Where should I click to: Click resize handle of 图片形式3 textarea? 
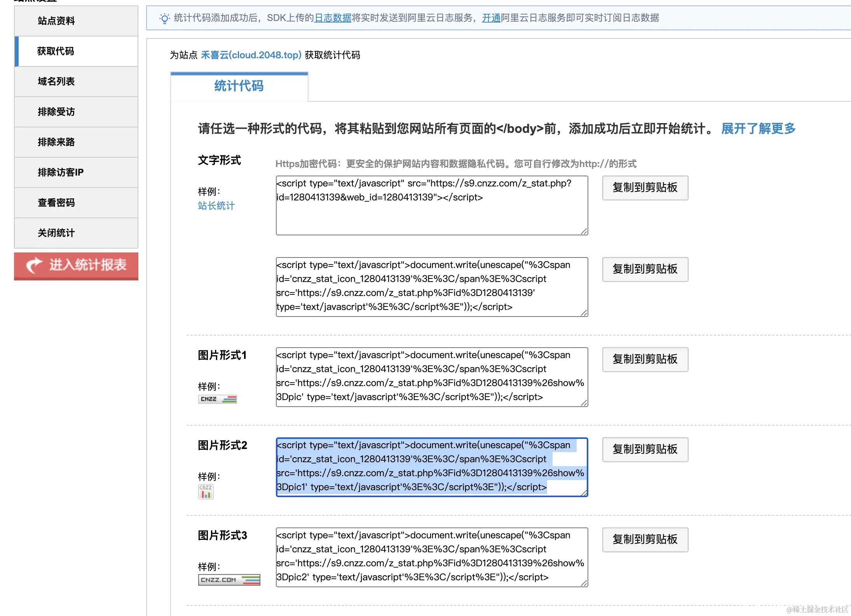[584, 583]
